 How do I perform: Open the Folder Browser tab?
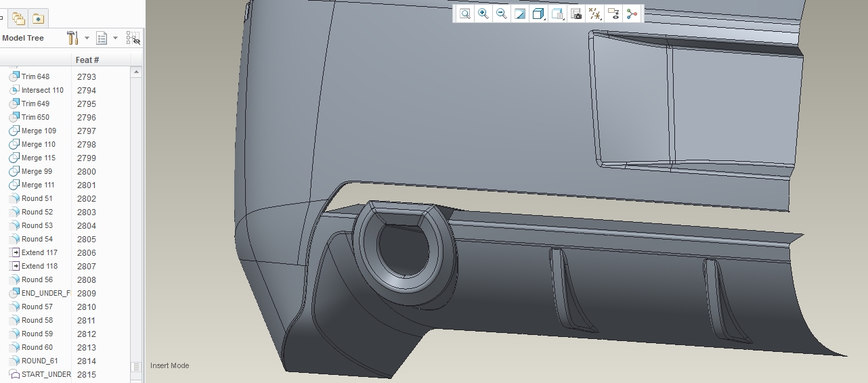click(18, 18)
